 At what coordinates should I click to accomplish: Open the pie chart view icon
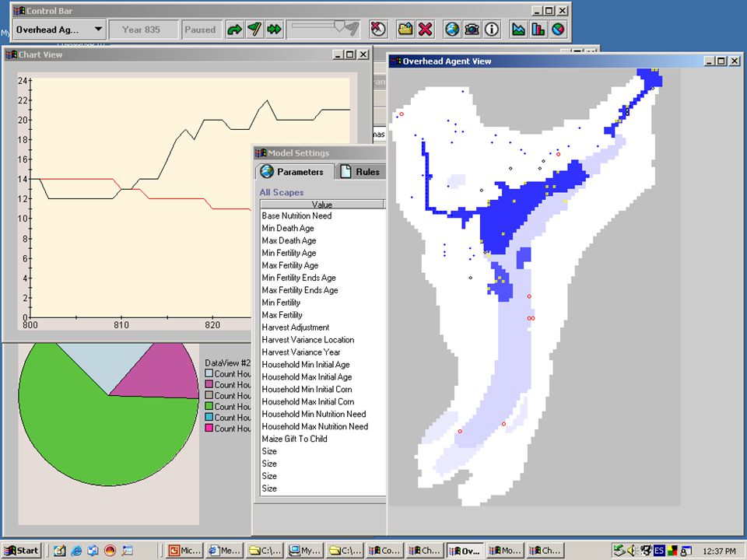559,30
